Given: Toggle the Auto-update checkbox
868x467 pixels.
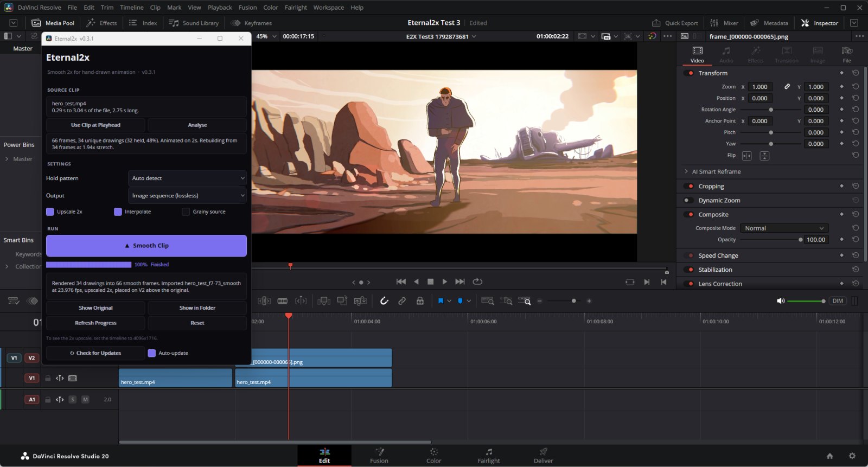Looking at the screenshot, I should tap(152, 353).
